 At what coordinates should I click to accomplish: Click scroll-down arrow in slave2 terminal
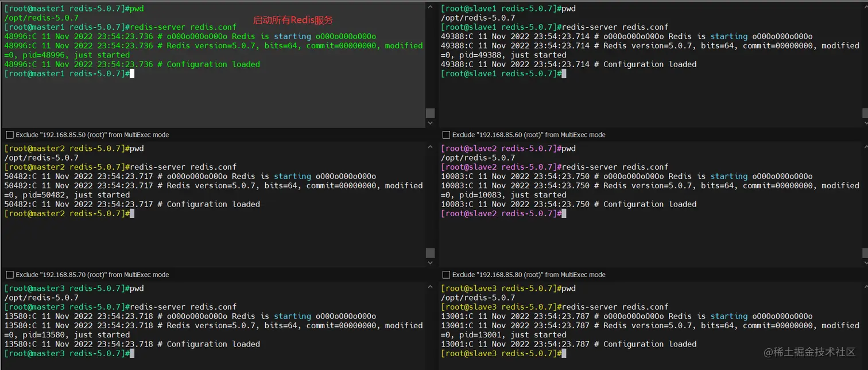coord(865,263)
